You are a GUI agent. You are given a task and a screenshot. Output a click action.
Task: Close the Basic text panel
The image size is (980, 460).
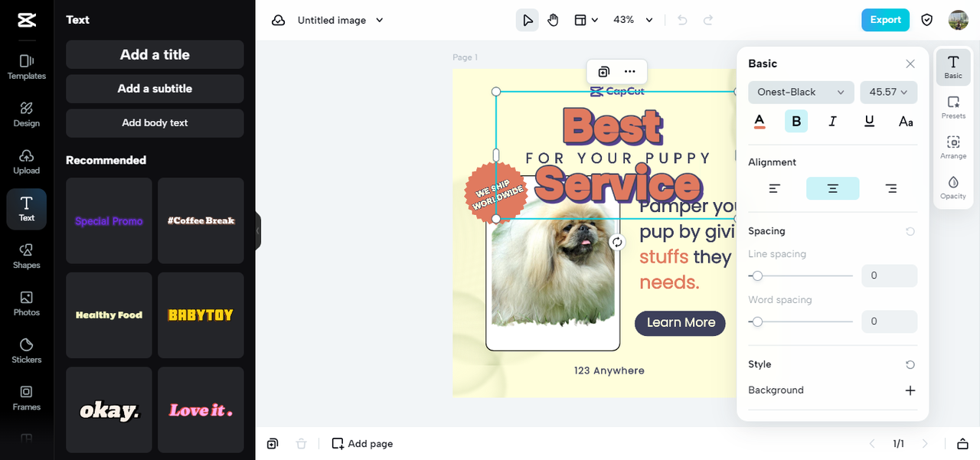910,64
